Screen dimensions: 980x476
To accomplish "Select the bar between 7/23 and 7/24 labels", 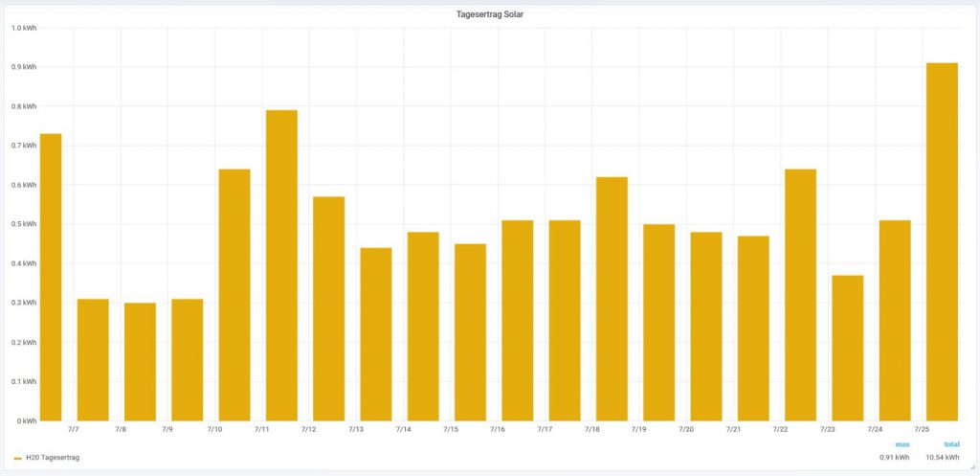I will 847,348.
